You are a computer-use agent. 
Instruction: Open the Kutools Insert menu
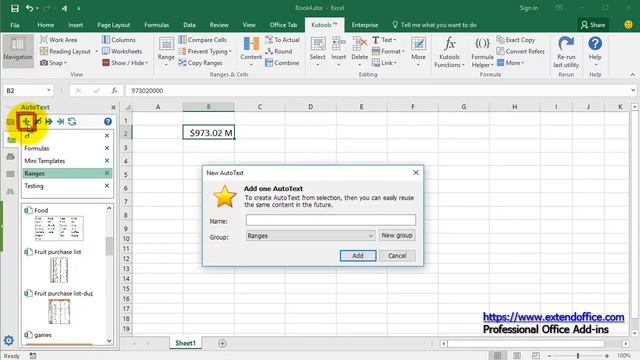[338, 51]
